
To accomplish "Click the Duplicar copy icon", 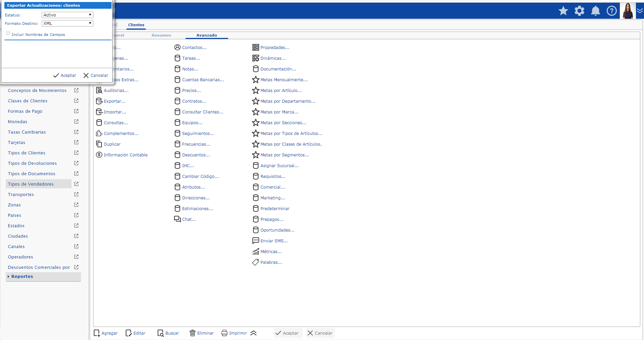I will (99, 144).
